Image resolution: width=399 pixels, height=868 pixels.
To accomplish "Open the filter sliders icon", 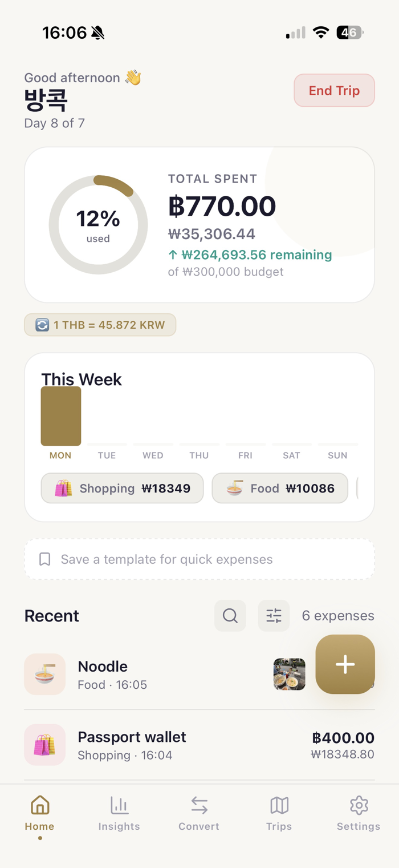I will (274, 616).
